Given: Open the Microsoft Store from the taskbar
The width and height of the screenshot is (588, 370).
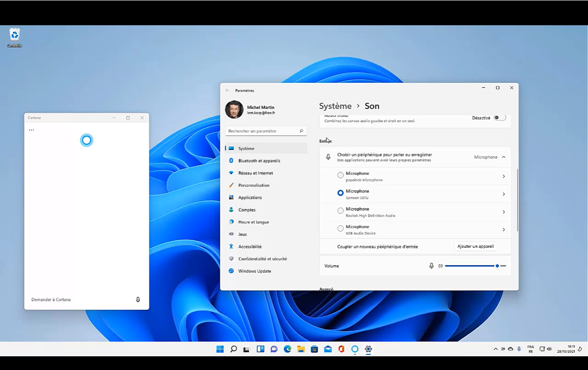Looking at the screenshot, I should (314, 349).
